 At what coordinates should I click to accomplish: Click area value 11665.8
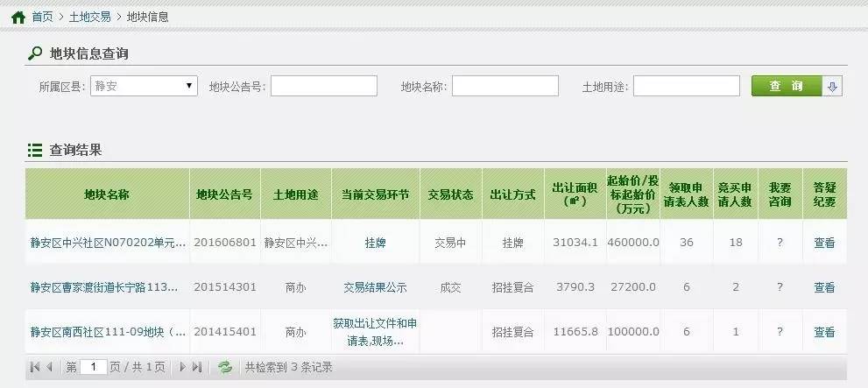575,332
